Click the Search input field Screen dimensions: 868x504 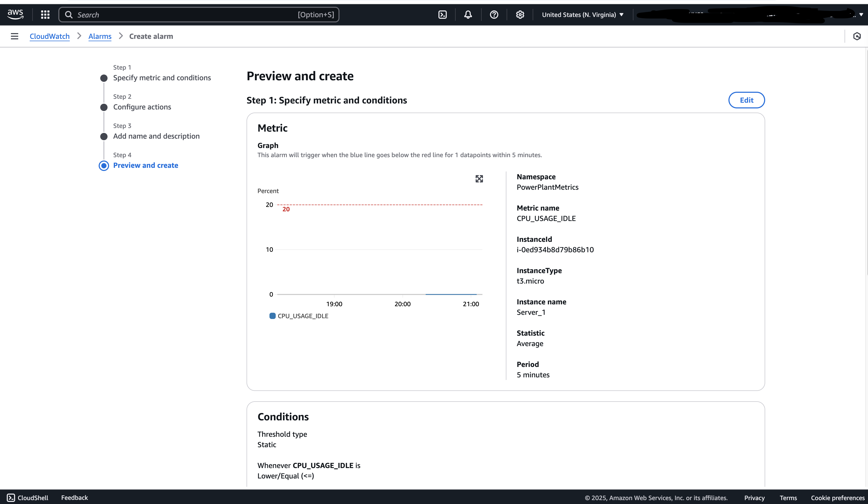pyautogui.click(x=199, y=15)
